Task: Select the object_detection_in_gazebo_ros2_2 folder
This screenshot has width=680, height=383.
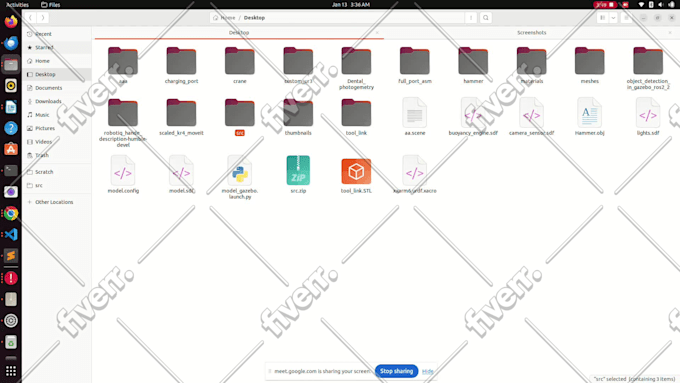Action: coord(648,68)
